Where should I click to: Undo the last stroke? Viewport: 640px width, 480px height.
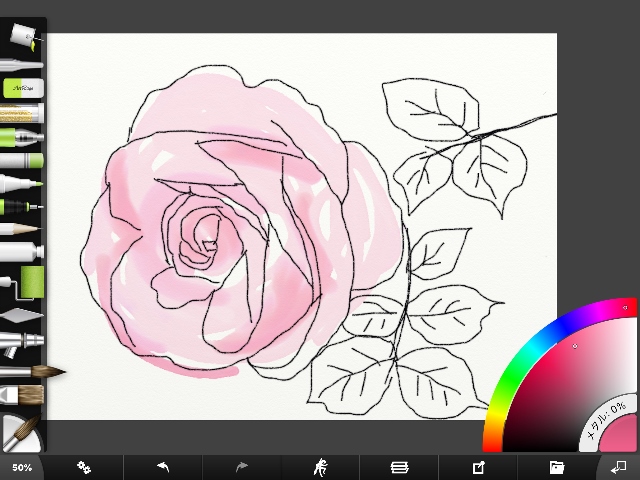coord(163,467)
